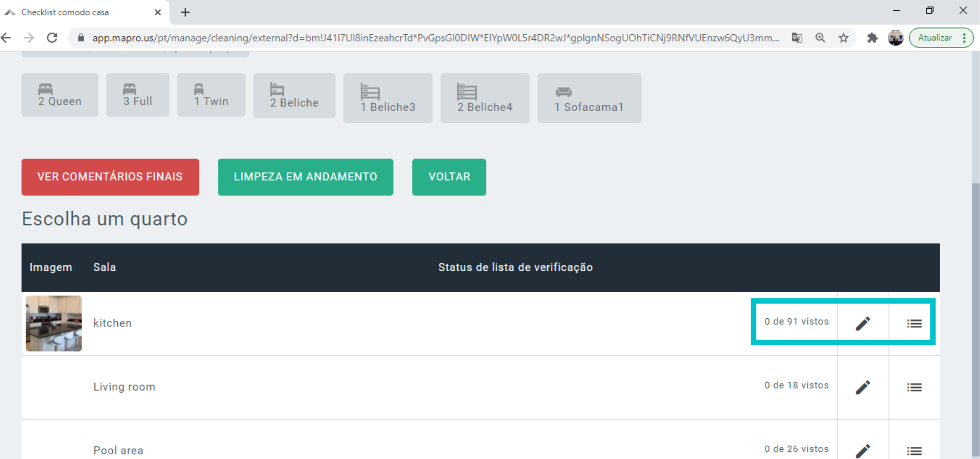Click the kitchen thumbnail image
Image resolution: width=980 pixels, height=459 pixels.
[x=54, y=323]
